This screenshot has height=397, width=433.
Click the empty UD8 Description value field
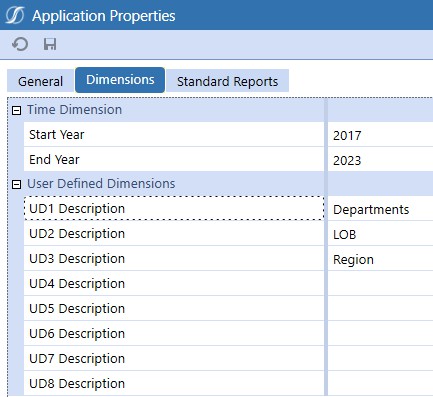(380, 384)
